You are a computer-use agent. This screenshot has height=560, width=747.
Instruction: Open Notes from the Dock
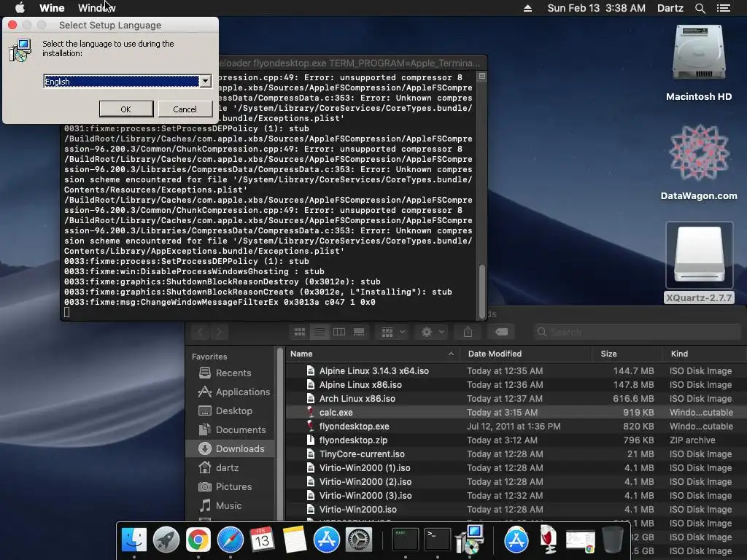(x=295, y=540)
